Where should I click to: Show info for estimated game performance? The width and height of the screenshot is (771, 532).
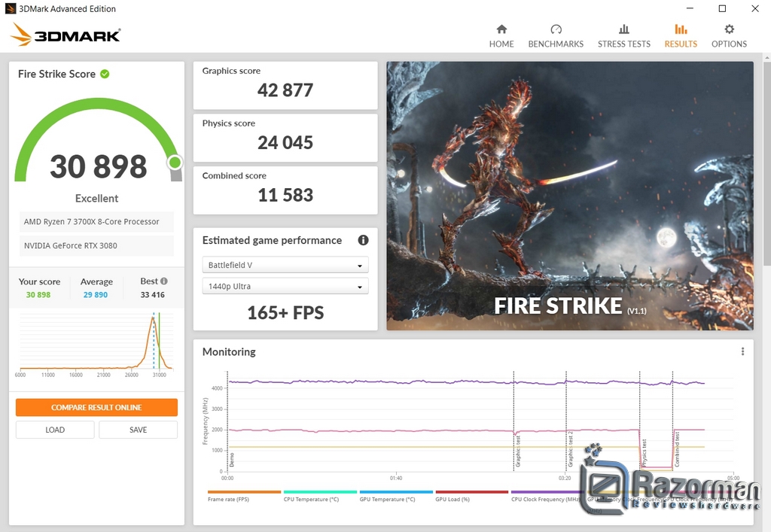pyautogui.click(x=363, y=240)
